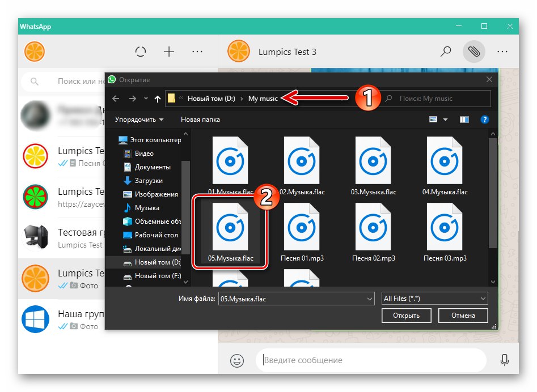Open recent locations dropdown arrow

point(146,99)
